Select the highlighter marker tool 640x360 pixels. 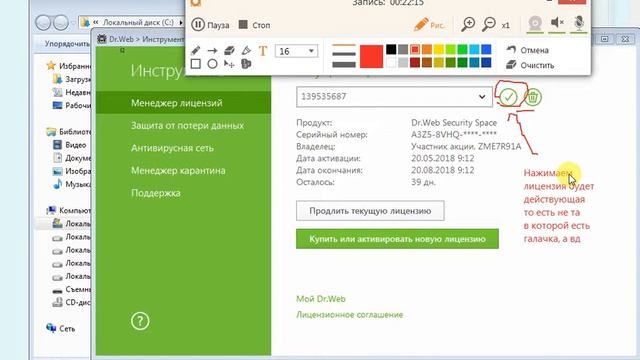tap(246, 51)
